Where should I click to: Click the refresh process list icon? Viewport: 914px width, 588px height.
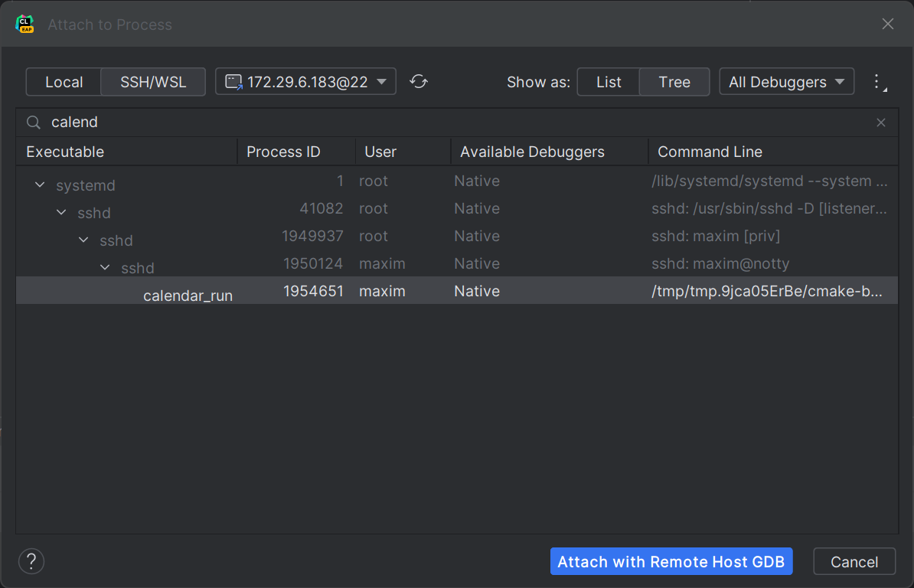[419, 82]
